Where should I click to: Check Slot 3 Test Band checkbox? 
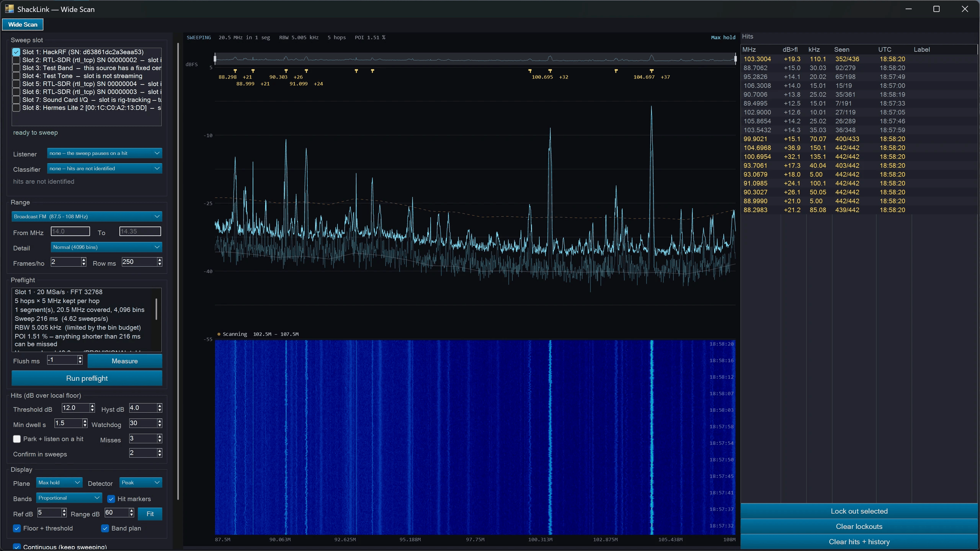point(16,68)
